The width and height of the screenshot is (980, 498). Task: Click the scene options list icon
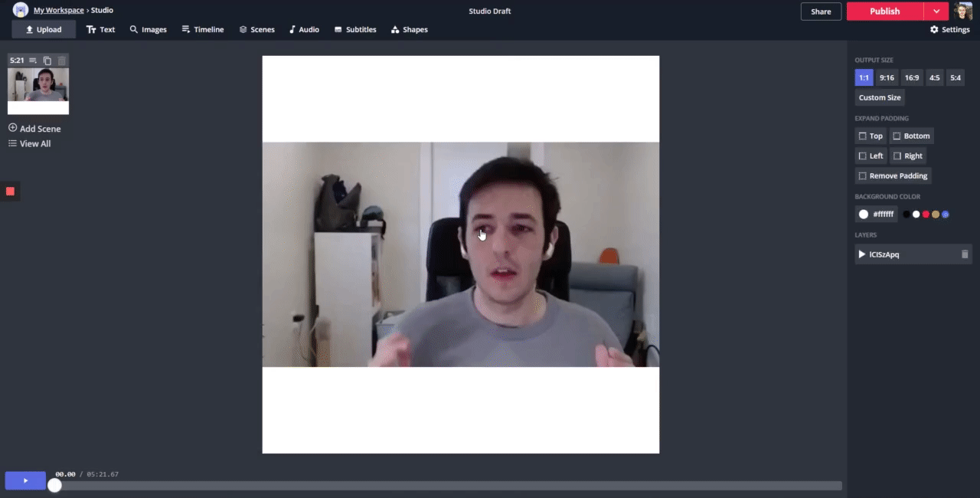tap(33, 61)
